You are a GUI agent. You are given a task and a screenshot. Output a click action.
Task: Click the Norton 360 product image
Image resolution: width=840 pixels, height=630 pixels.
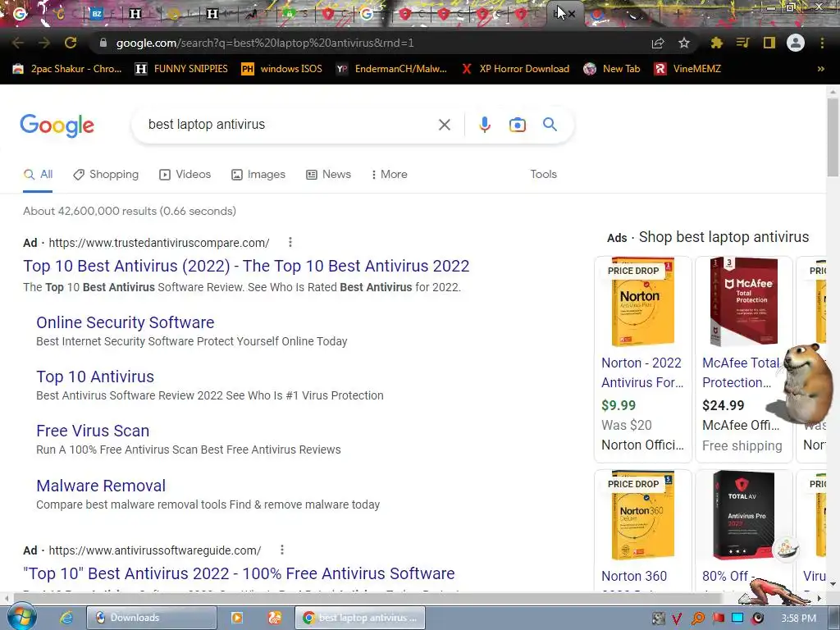pyautogui.click(x=642, y=515)
